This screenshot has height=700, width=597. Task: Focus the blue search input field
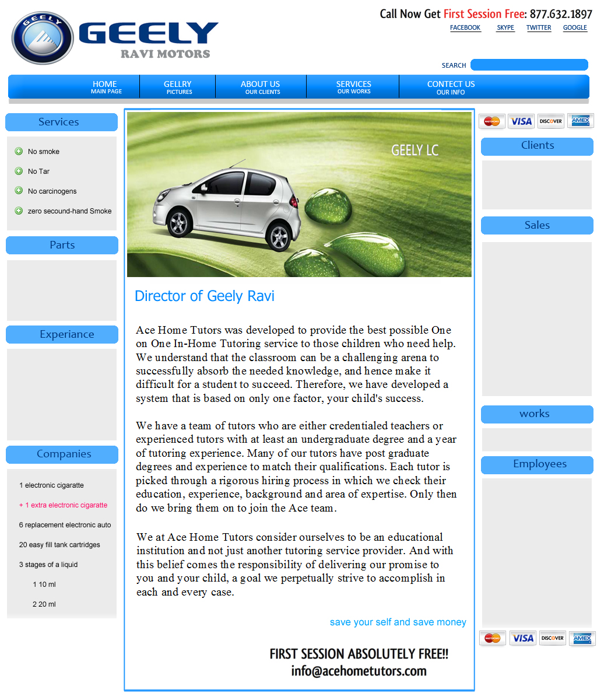(x=529, y=65)
